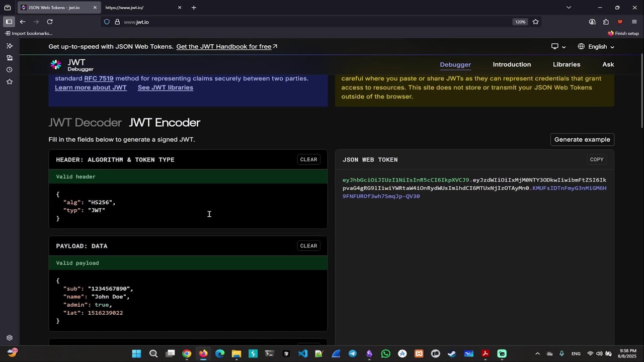Screen dimensions: 644x362
Task: Open Windows taskbar Search
Action: point(153,353)
